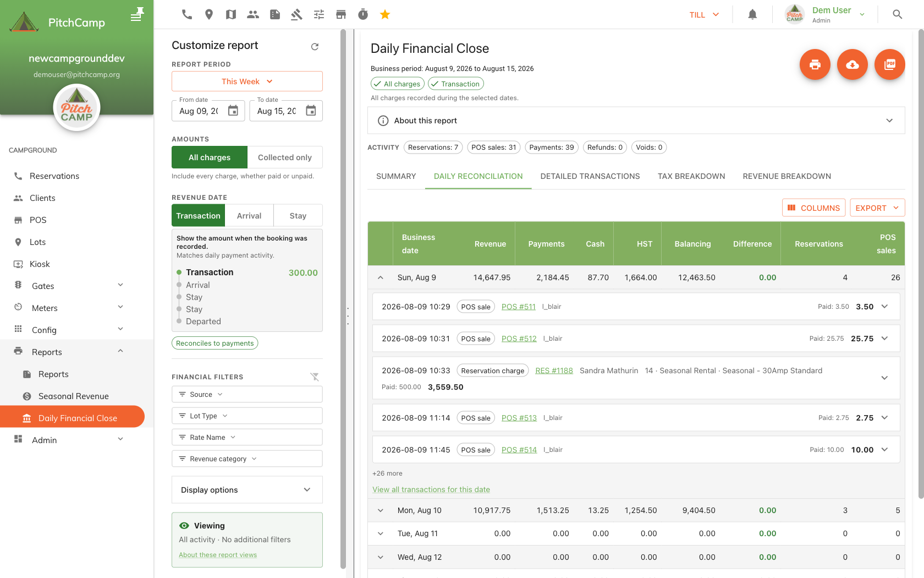Switch to the TAX BREAKDOWN tab

pos(691,176)
